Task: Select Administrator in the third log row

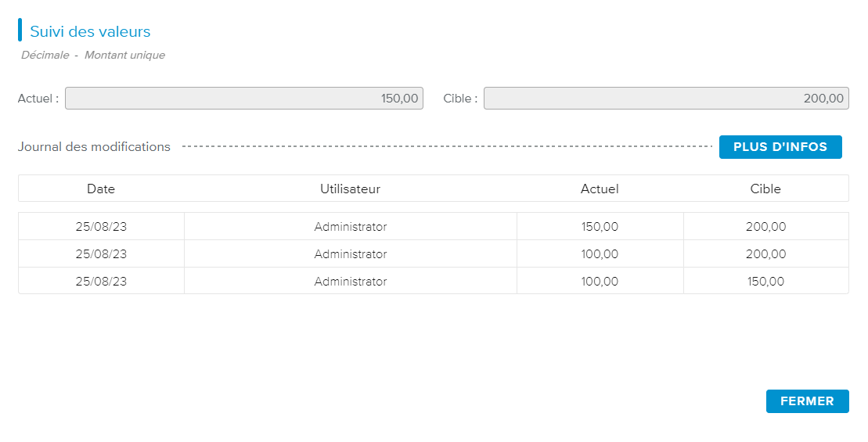Action: [350, 282]
